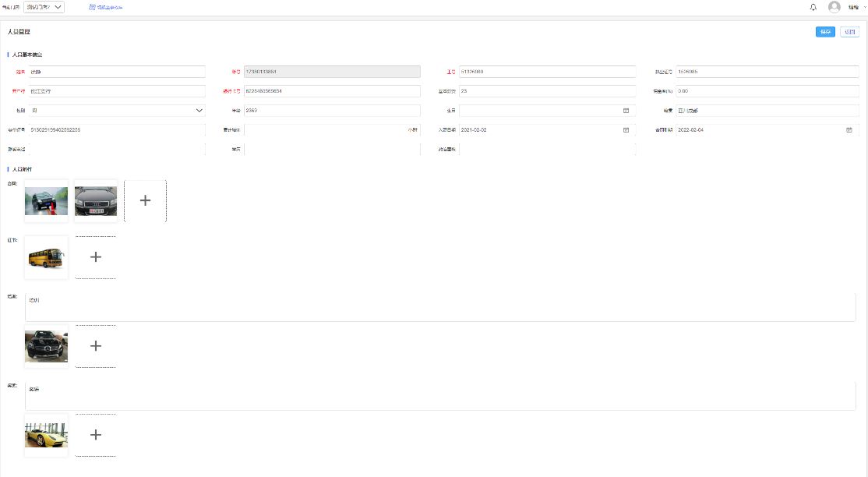
Task: Focus the bank card field 6228486569854
Action: tap(332, 91)
